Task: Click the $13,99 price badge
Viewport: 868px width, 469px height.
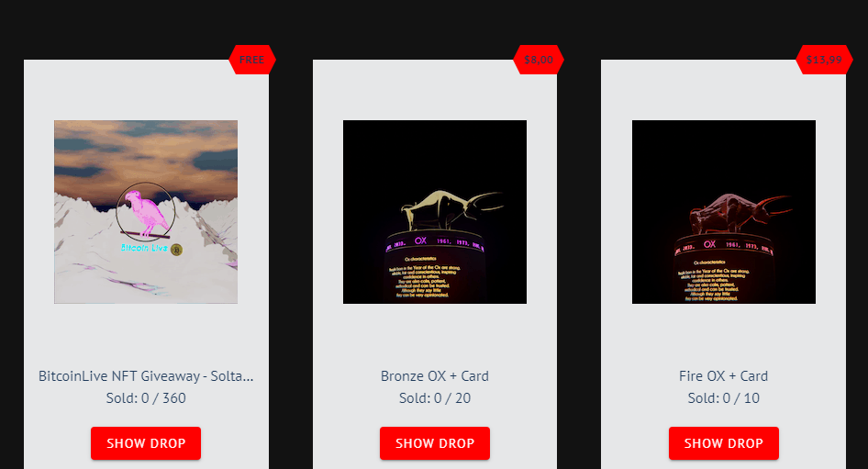Action: [x=824, y=60]
